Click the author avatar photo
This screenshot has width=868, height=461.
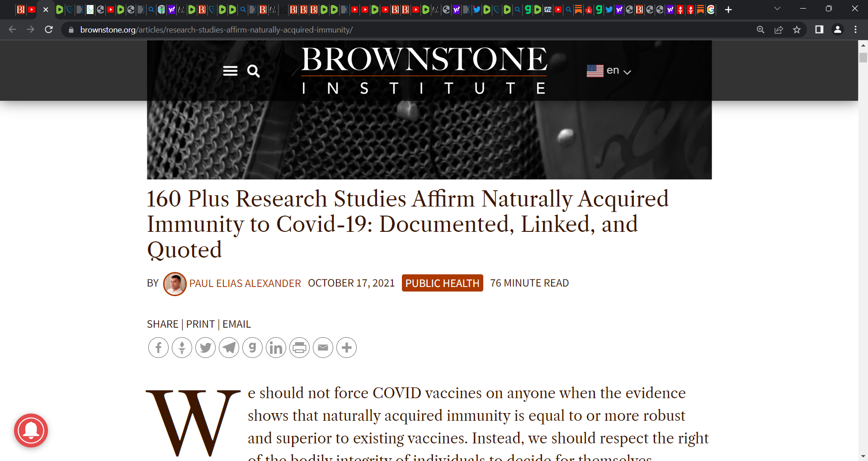click(175, 284)
